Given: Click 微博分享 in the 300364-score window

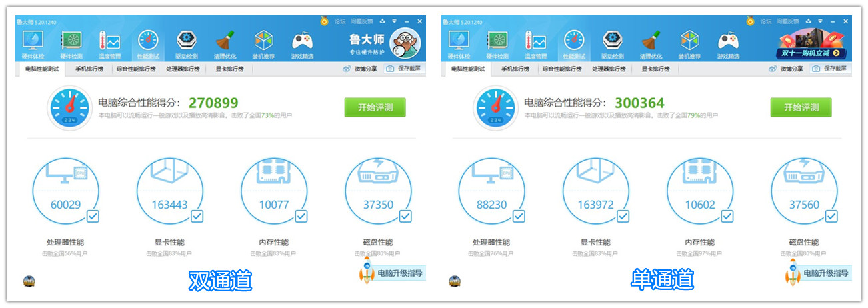Looking at the screenshot, I should (785, 69).
